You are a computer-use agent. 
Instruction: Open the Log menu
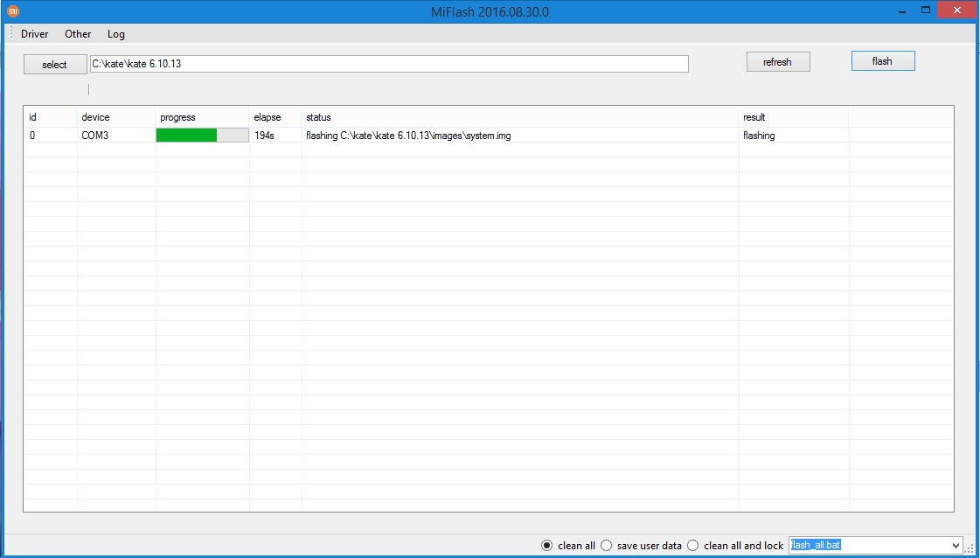(x=116, y=34)
